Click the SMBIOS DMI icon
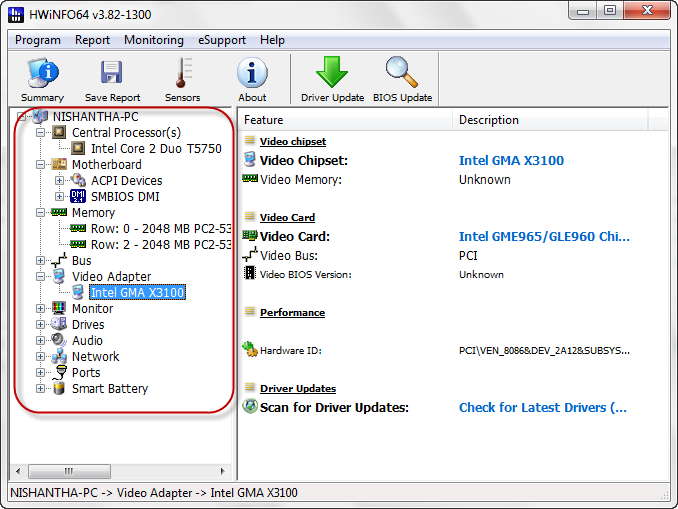The width and height of the screenshot is (678, 509). click(x=78, y=196)
